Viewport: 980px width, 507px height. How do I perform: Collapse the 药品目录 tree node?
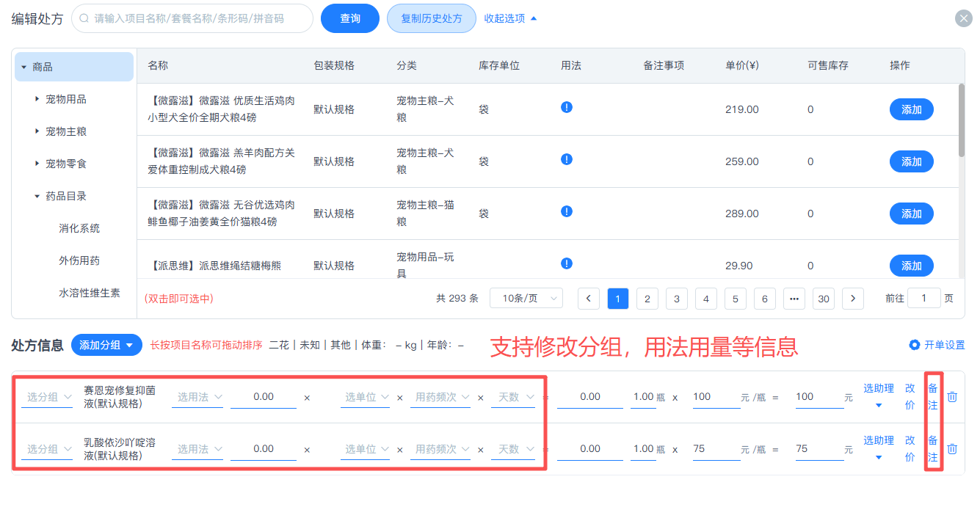click(37, 196)
